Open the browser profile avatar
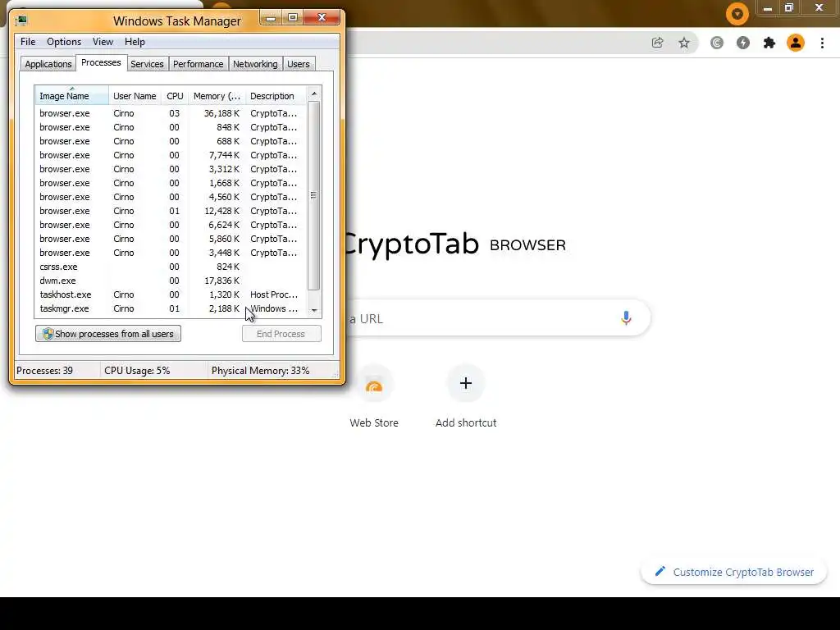The height and width of the screenshot is (630, 840). click(796, 43)
